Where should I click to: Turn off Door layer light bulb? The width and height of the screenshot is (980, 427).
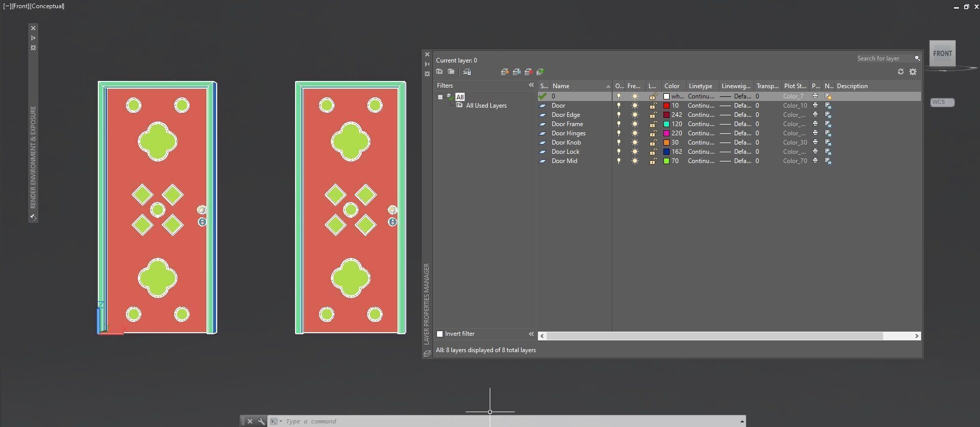pos(618,106)
